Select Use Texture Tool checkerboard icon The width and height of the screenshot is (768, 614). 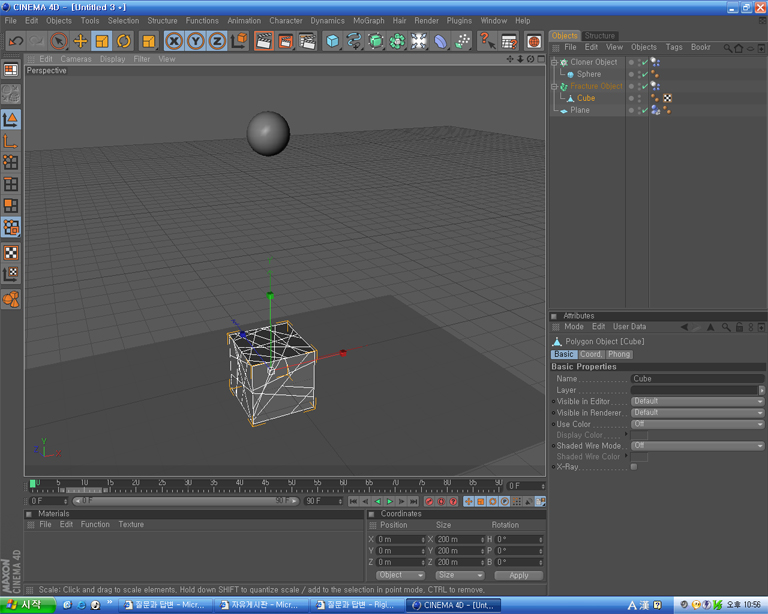coord(11,253)
